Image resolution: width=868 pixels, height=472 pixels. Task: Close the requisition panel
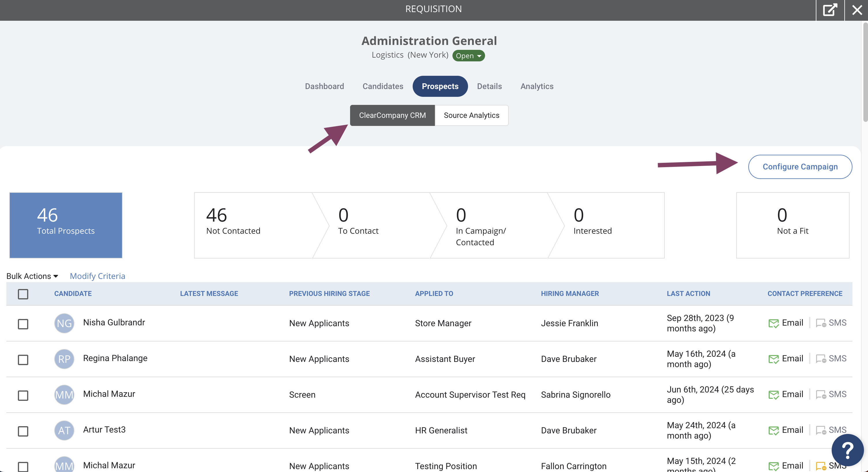857,10
